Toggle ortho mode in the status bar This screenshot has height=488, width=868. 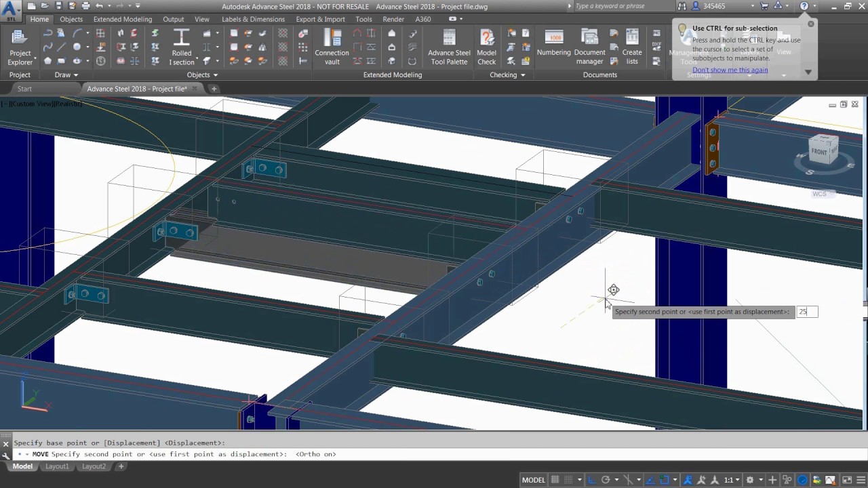591,480
